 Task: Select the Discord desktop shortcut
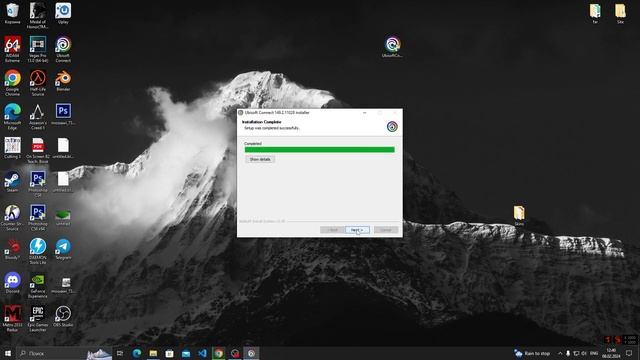tap(13, 283)
